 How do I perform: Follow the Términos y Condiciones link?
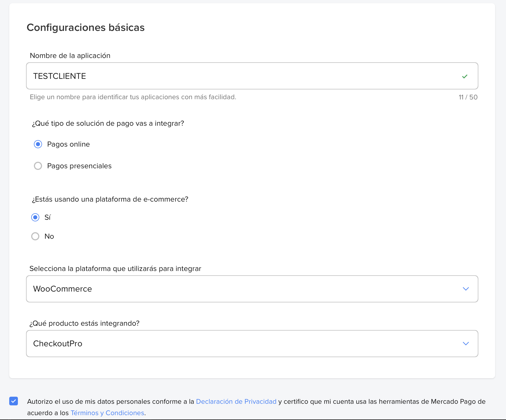pyautogui.click(x=107, y=413)
